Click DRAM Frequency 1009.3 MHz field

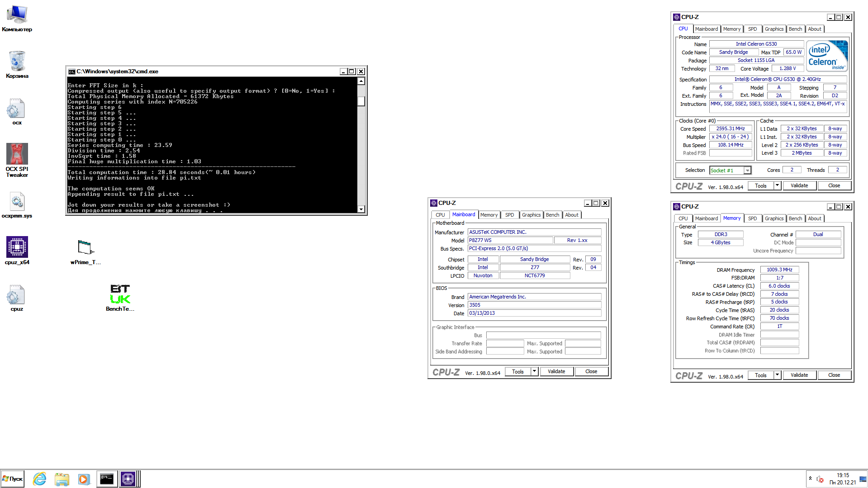[x=779, y=270]
